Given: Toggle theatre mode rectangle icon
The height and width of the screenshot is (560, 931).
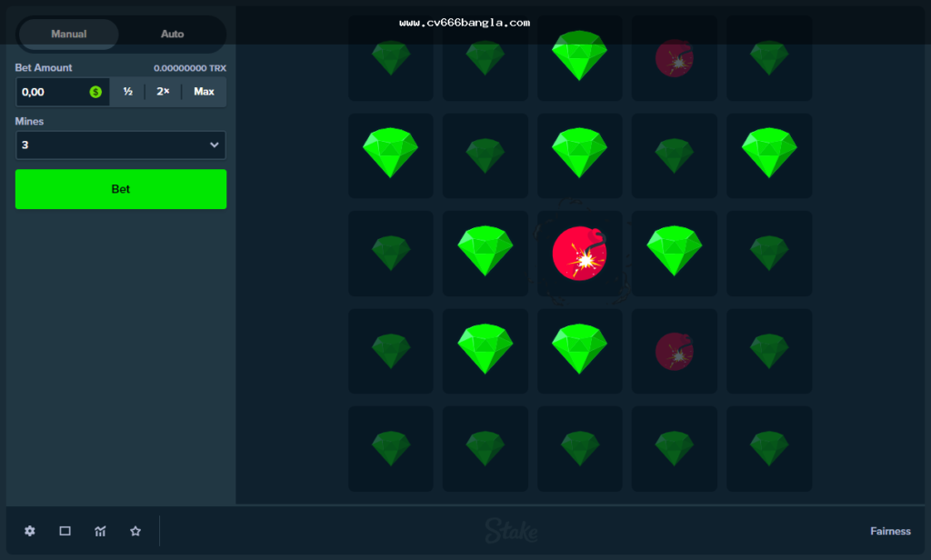Looking at the screenshot, I should point(65,531).
